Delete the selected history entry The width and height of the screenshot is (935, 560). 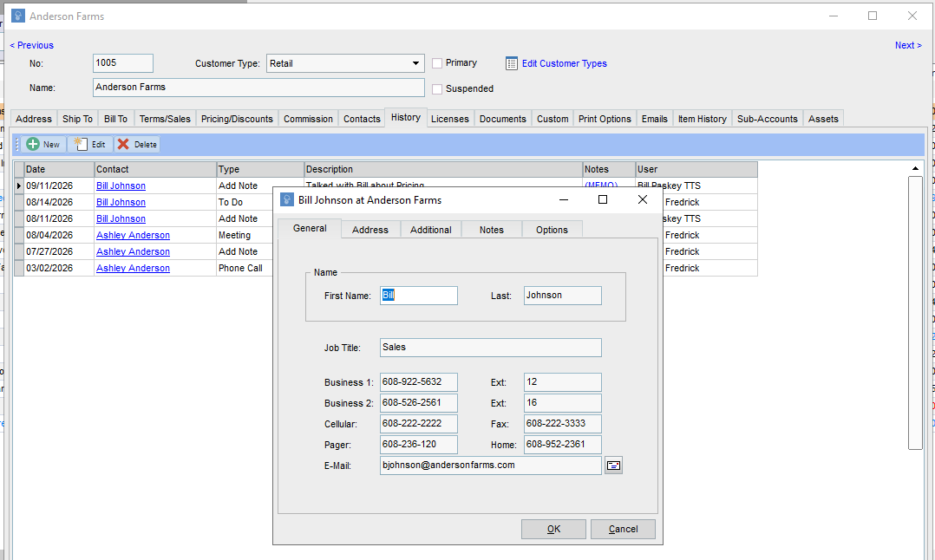click(137, 144)
